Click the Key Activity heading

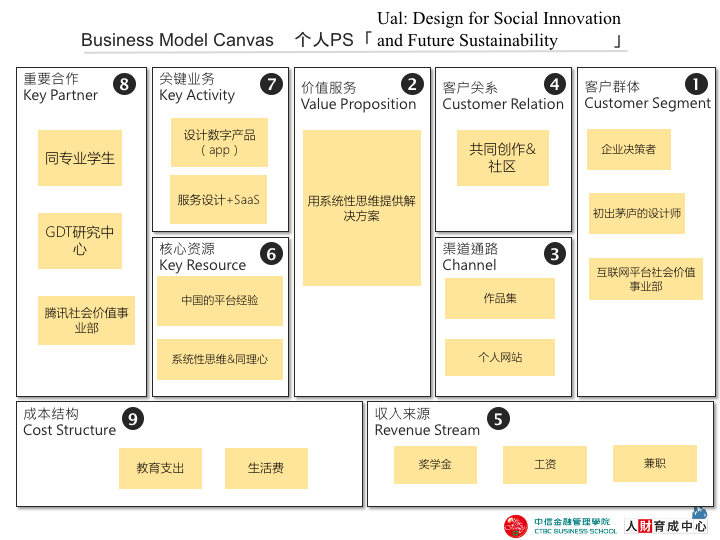(197, 95)
